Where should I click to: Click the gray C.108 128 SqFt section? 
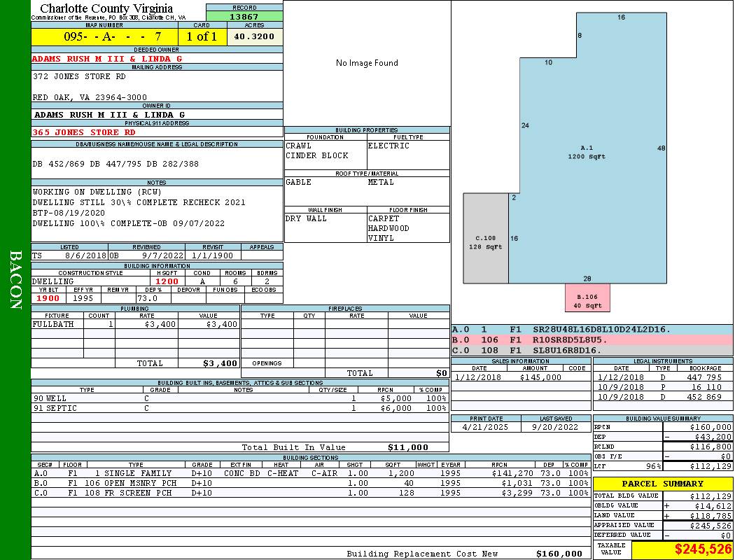485,241
